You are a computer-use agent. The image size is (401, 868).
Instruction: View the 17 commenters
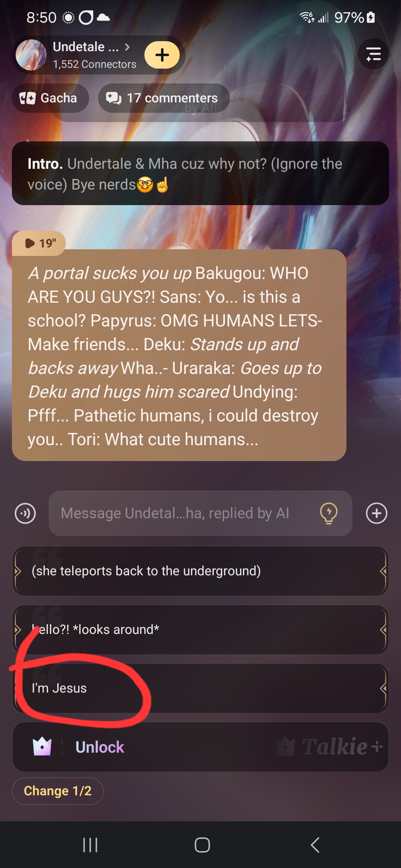pos(163,98)
